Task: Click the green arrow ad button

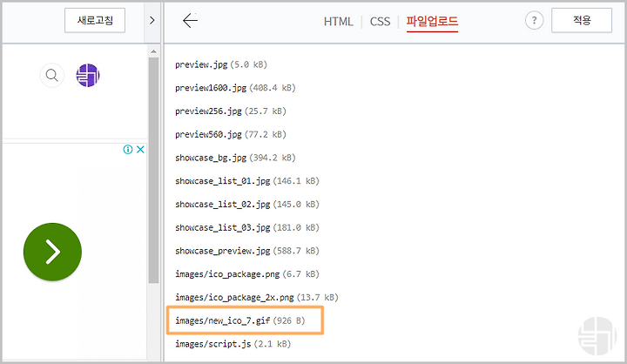Action: (52, 252)
